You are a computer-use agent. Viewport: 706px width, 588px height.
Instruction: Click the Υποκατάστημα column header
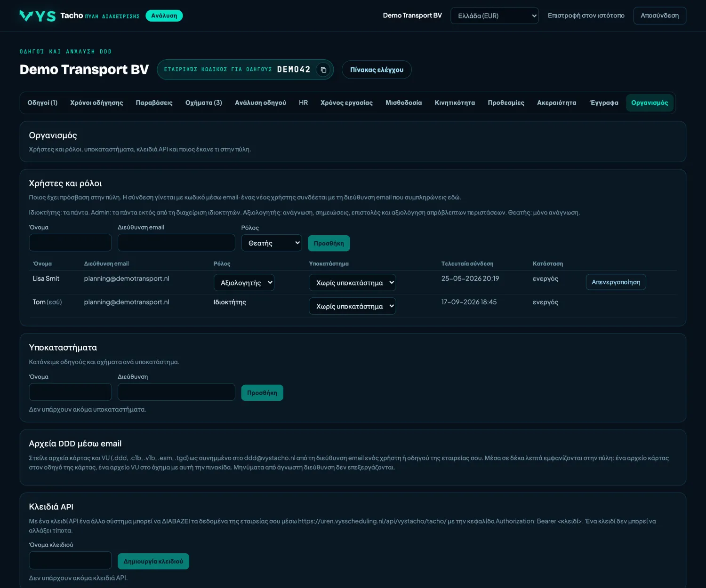tap(329, 264)
